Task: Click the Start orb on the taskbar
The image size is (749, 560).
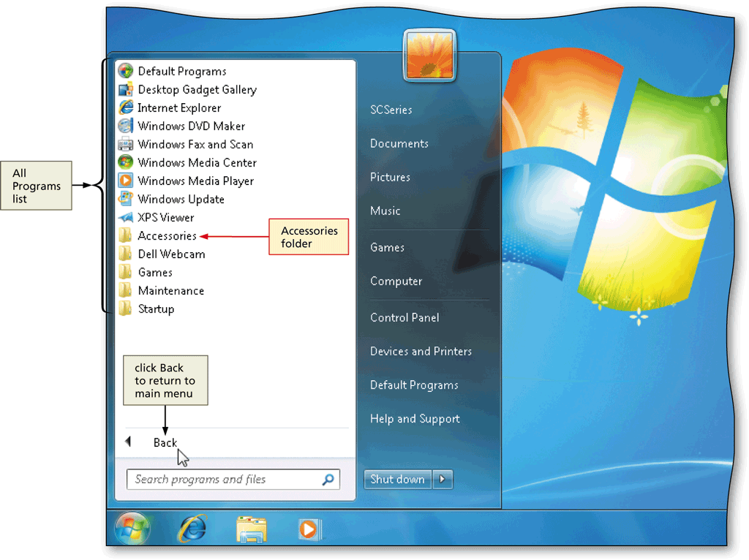Action: pos(132,528)
